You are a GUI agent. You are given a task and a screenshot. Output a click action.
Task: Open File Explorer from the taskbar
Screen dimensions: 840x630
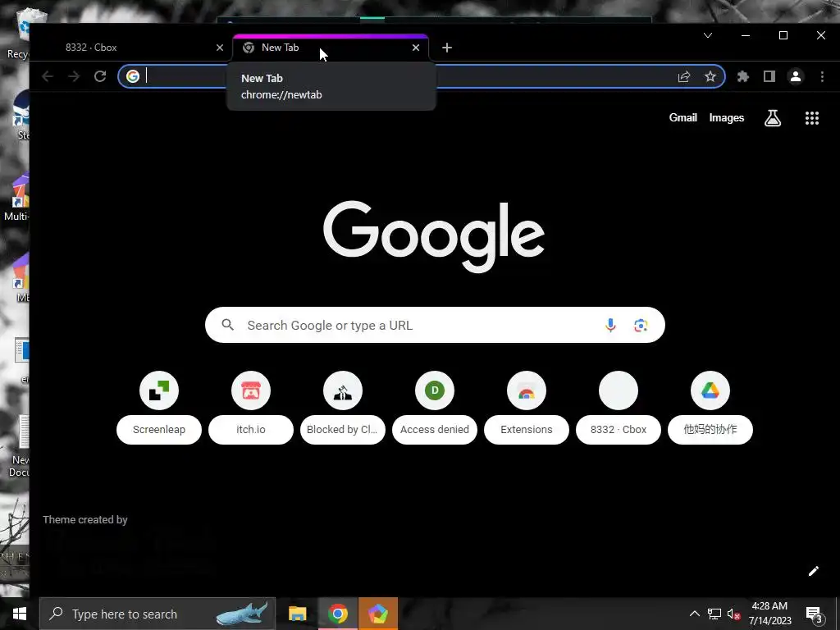(297, 614)
